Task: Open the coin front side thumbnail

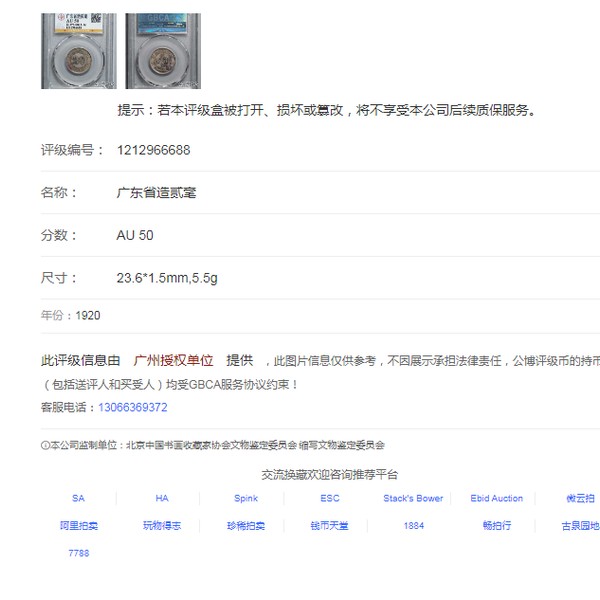Action: (79, 51)
